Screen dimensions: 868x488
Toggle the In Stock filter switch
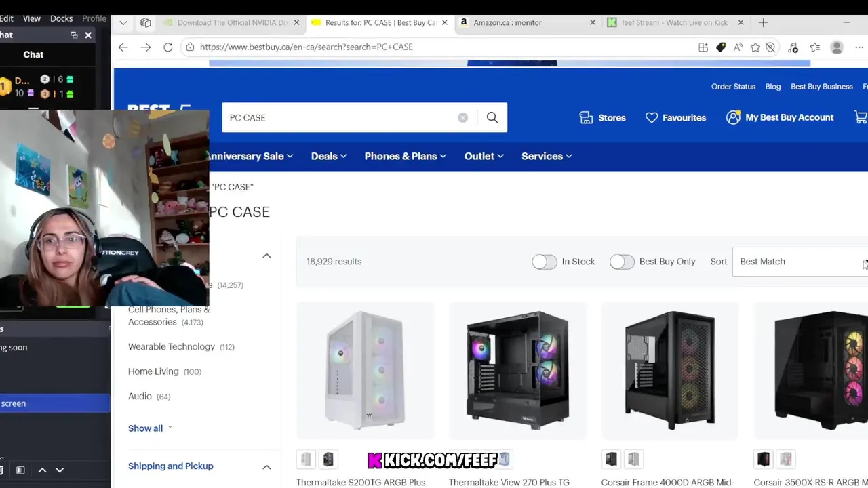545,262
